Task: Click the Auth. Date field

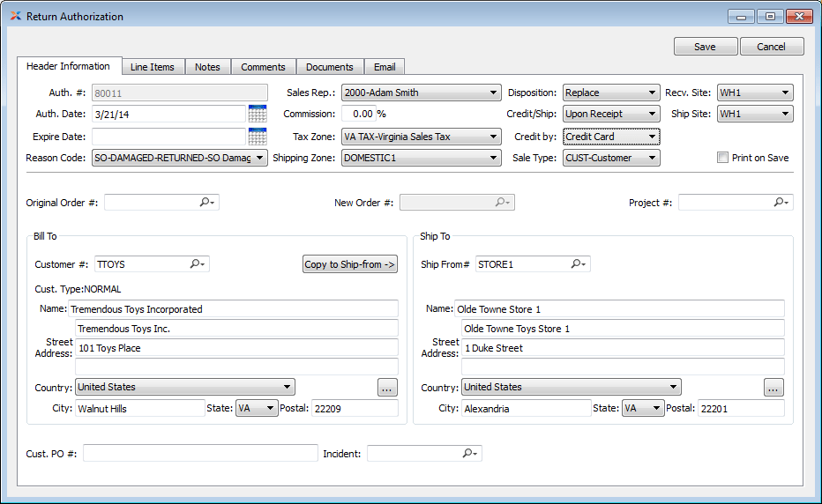Action: 168,114
